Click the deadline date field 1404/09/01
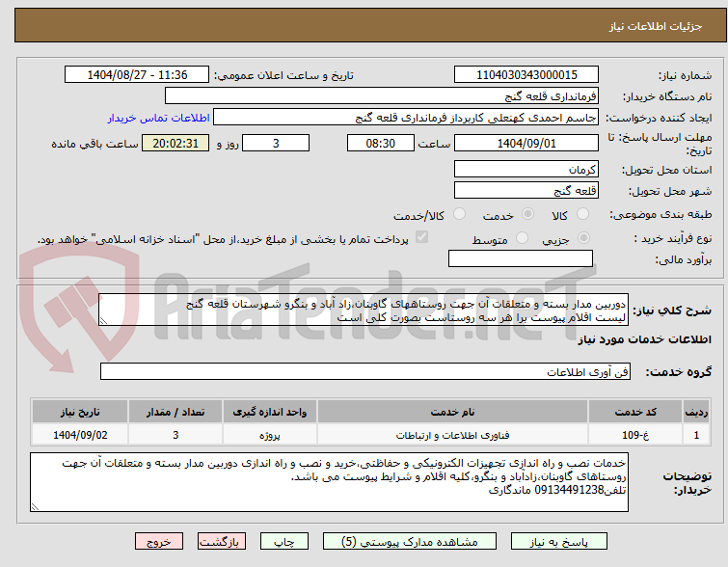This screenshot has height=567, width=728. pos(526,143)
